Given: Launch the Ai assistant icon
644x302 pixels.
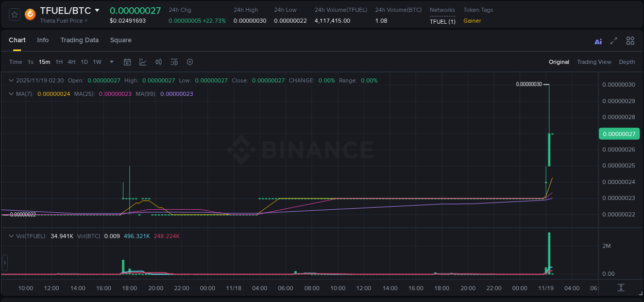Looking at the screenshot, I should [598, 41].
